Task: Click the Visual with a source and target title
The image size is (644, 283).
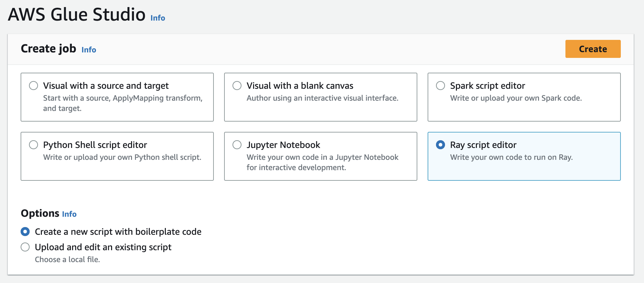Action: pos(106,86)
